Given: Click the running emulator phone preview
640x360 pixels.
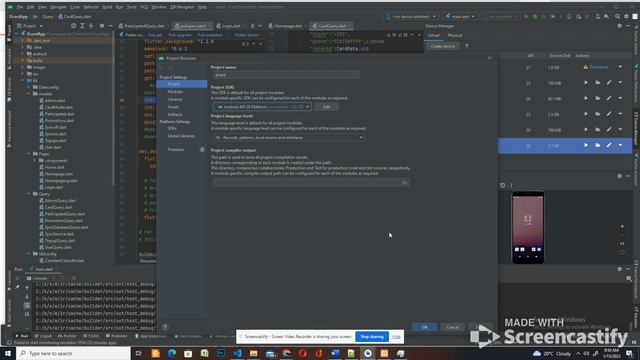Looking at the screenshot, I should [x=528, y=227].
